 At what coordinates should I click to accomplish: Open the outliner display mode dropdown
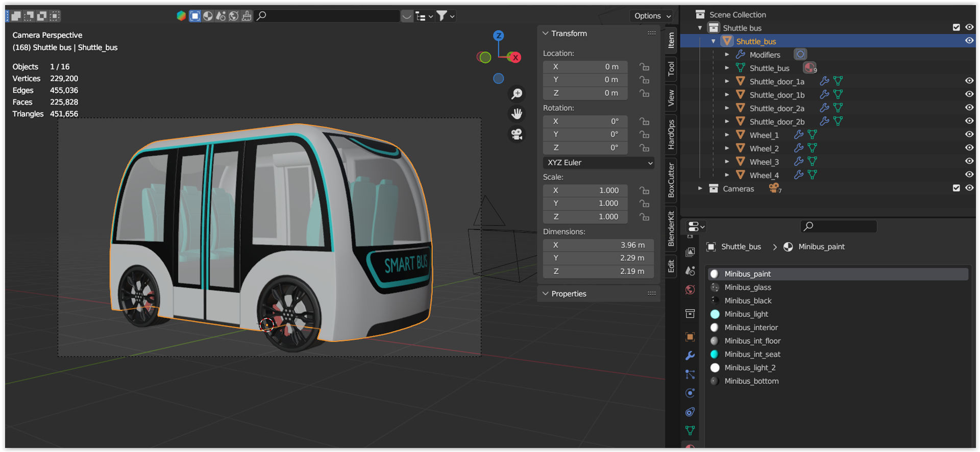pos(424,16)
